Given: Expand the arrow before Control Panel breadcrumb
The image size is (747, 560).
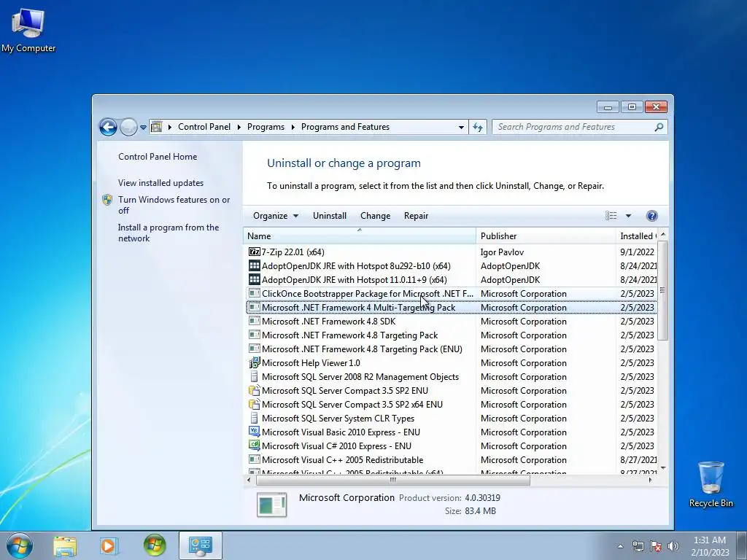Looking at the screenshot, I should [x=169, y=127].
